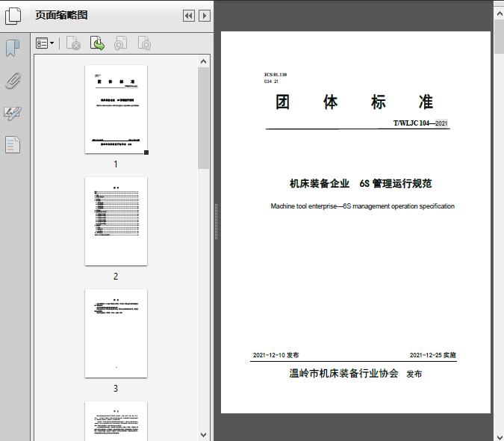
Task: Click the delete pages icon
Action: (73, 43)
